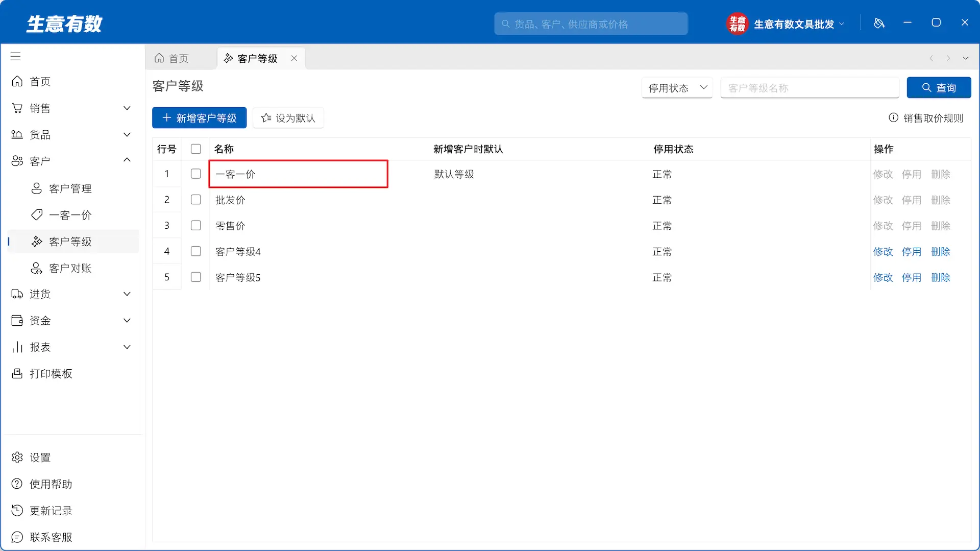
Task: Click the 打印模板 printer icon
Action: coord(17,373)
